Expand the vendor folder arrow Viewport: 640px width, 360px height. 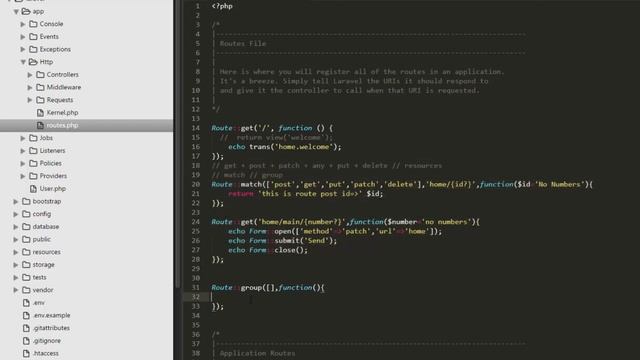coord(16,290)
